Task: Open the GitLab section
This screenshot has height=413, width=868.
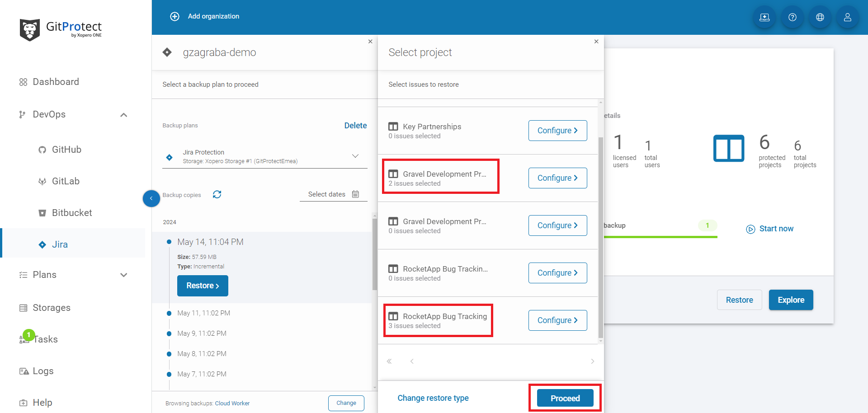Action: pos(66,181)
